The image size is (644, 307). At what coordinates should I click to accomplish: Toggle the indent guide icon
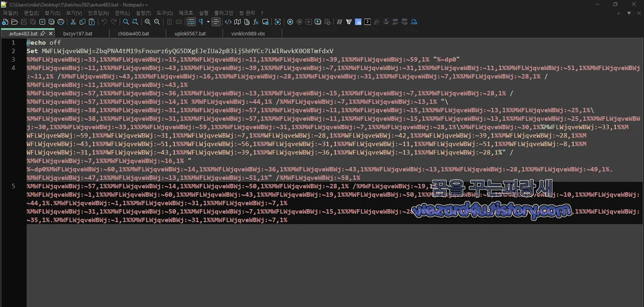[216, 22]
